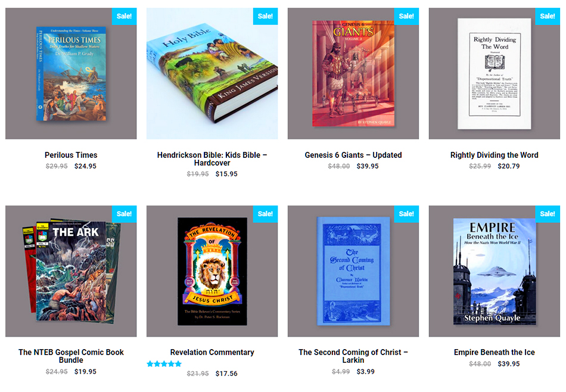Click the Revelation Commentary title link
The height and width of the screenshot is (392, 566).
[212, 352]
